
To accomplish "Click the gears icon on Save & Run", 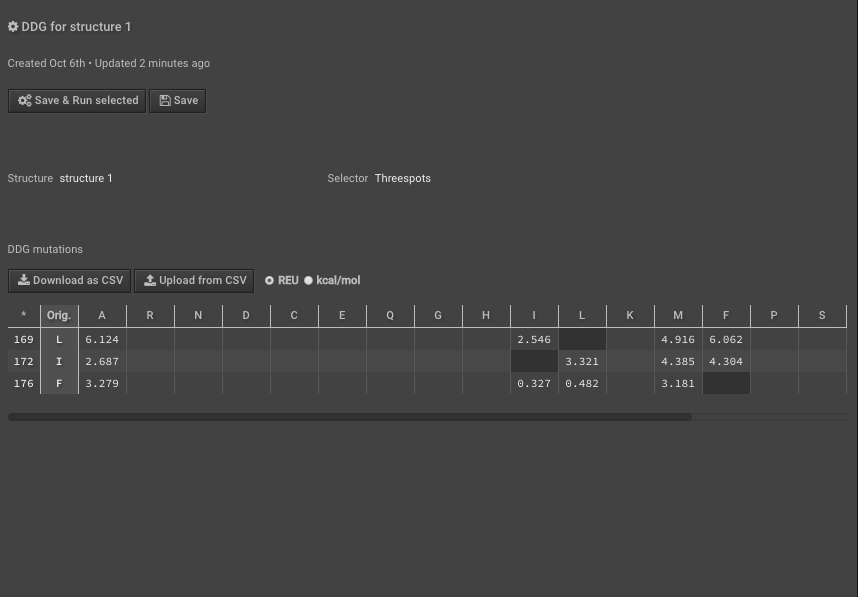I will click(x=25, y=101).
